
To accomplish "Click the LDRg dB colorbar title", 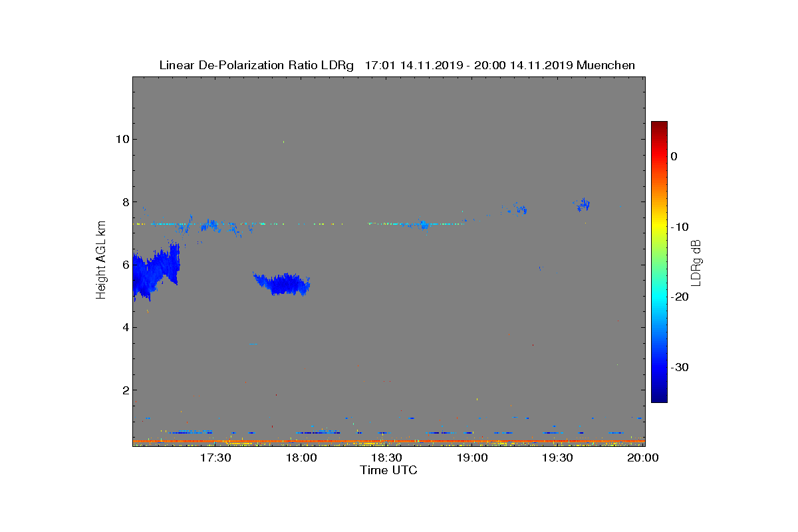I will pos(696,262).
